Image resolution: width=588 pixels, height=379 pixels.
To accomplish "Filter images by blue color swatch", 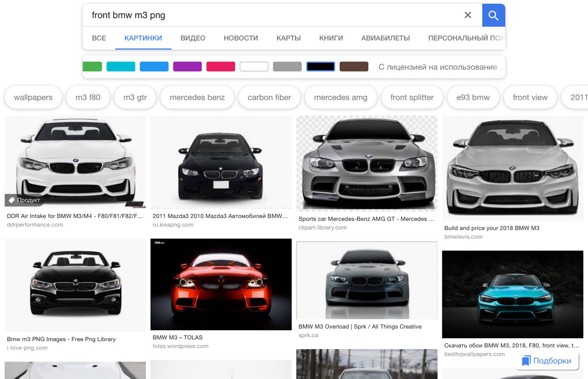I will click(154, 67).
